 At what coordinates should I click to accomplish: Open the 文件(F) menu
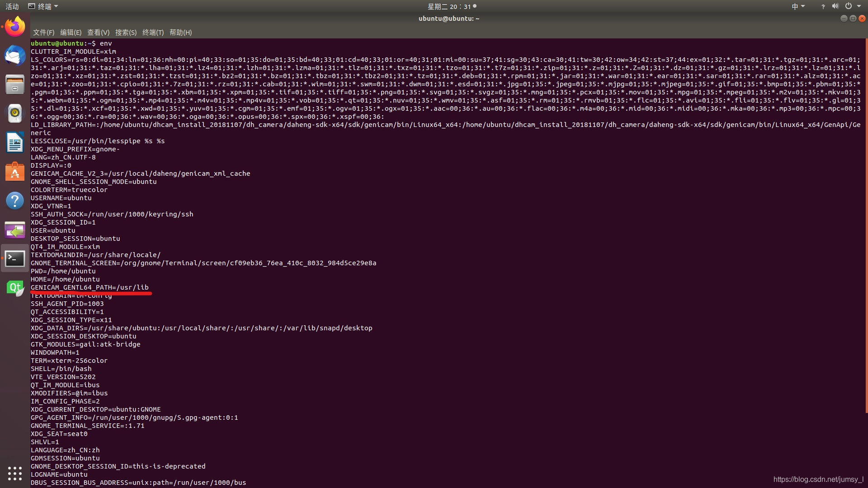point(43,33)
